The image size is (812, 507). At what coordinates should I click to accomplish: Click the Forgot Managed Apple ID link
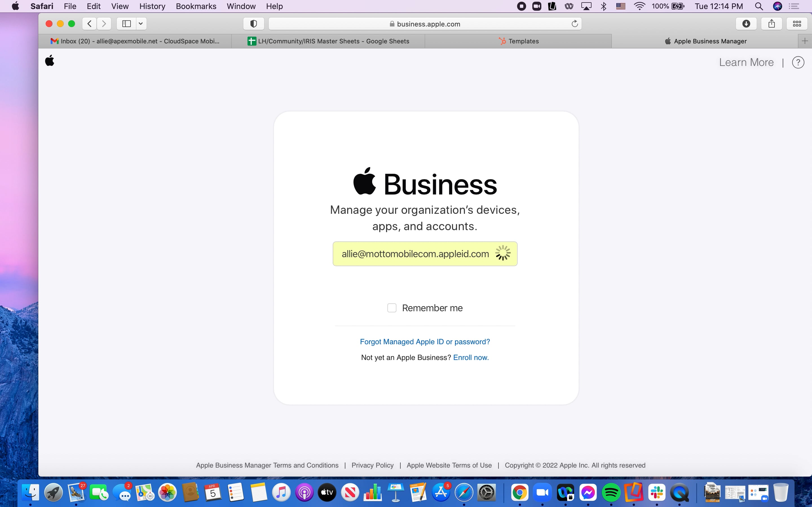pos(424,341)
